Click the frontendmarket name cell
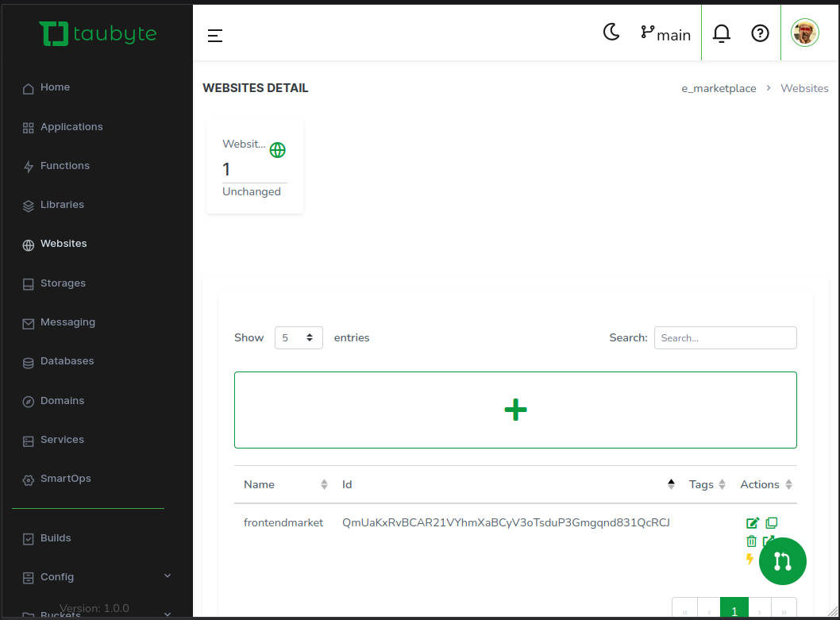 tap(283, 522)
